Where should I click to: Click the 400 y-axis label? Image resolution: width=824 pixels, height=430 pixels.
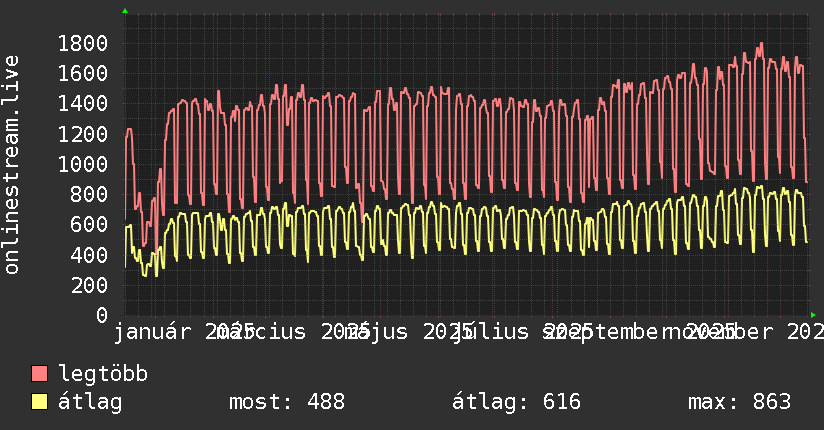pyautogui.click(x=89, y=255)
